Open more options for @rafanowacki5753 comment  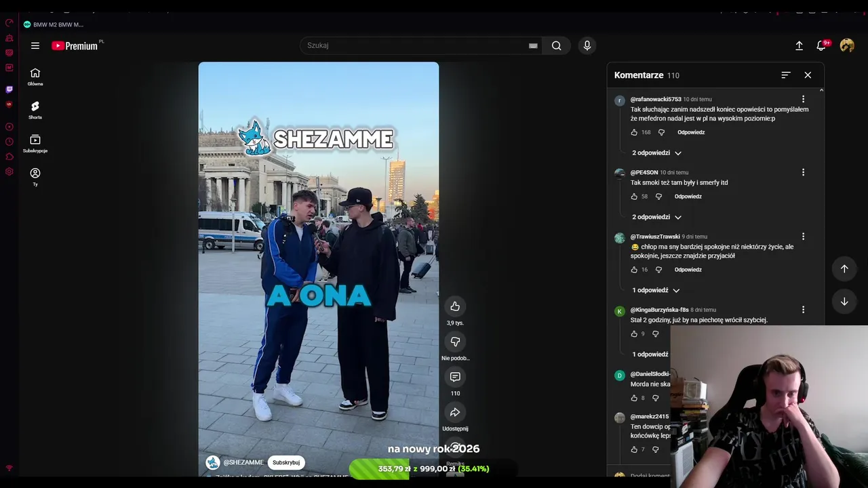coord(803,99)
